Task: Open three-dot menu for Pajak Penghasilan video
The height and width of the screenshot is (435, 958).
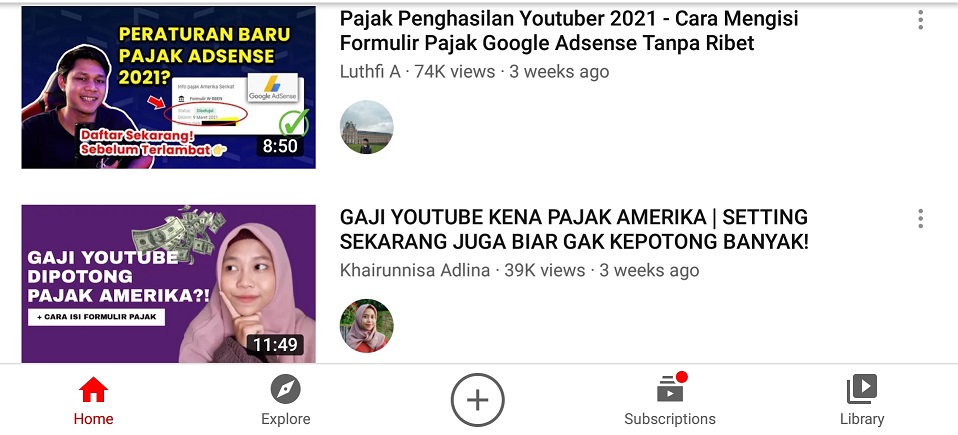Action: tap(920, 20)
